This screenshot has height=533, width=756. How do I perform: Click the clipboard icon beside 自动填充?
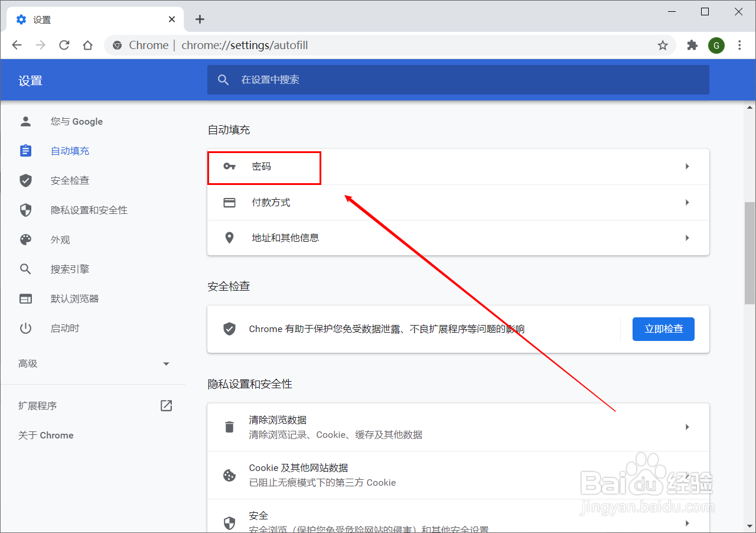coord(25,151)
